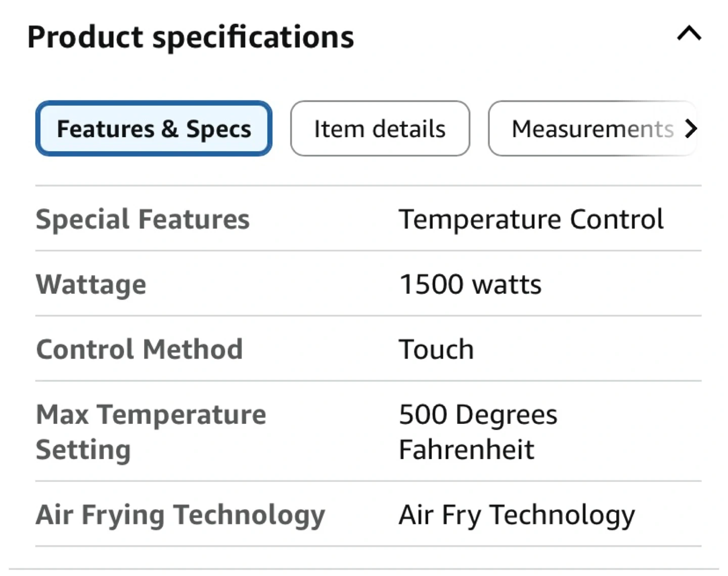Select the Touch control method value
728x576 pixels.
point(436,349)
